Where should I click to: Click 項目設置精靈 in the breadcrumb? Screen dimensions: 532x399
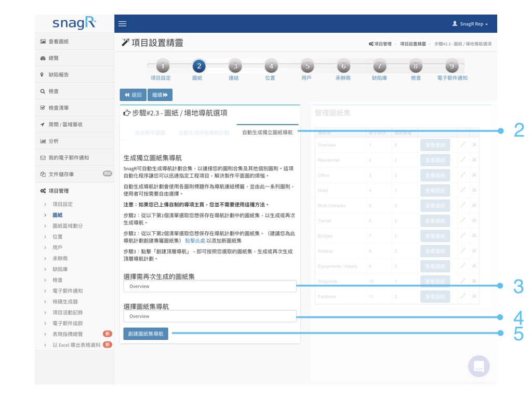(x=413, y=44)
